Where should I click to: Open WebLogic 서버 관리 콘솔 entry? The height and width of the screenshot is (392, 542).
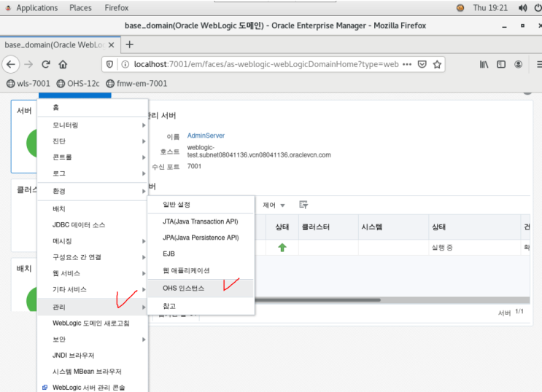point(93,387)
